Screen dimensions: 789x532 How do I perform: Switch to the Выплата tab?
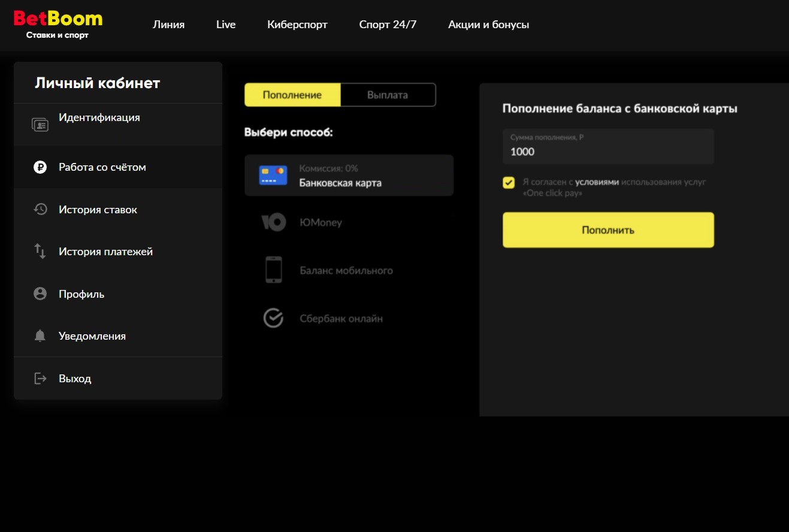[388, 95]
